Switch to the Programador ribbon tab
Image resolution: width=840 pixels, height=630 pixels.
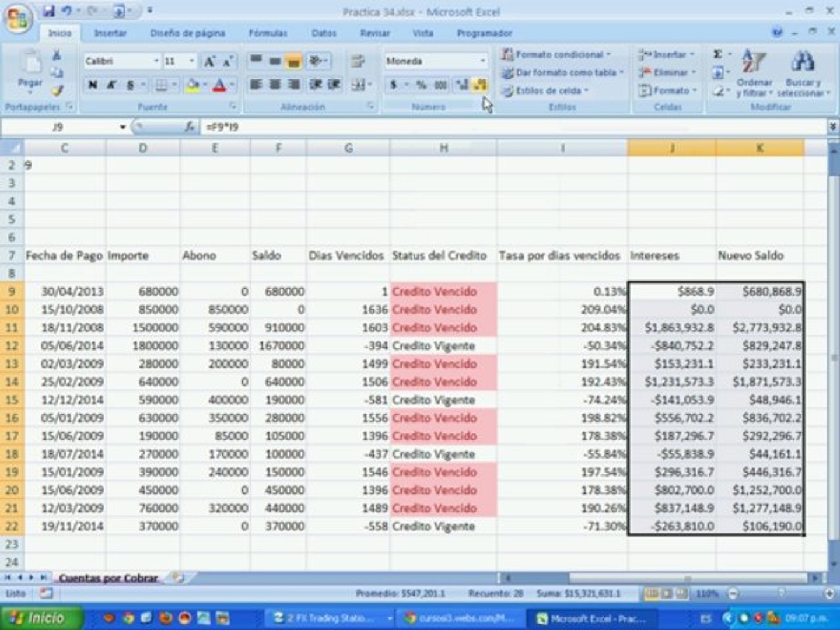(484, 33)
